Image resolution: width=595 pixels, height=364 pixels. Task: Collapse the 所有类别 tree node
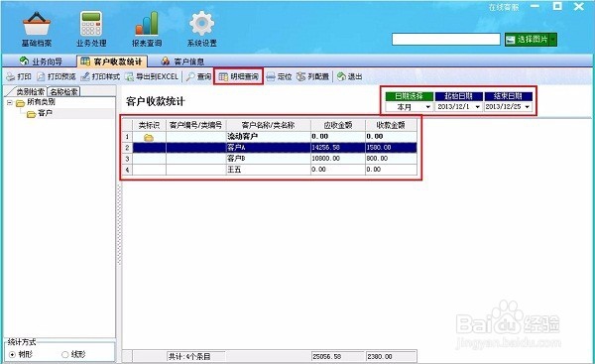click(x=10, y=102)
